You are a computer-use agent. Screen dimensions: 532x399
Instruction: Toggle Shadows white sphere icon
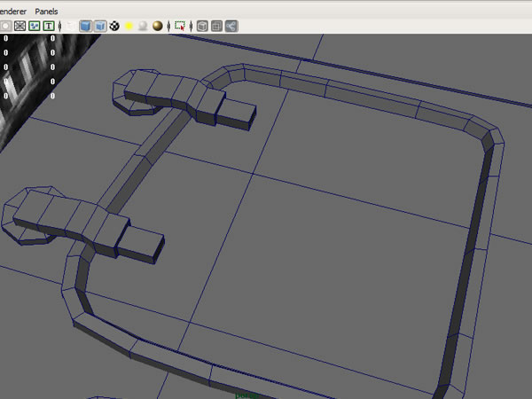tap(142, 26)
